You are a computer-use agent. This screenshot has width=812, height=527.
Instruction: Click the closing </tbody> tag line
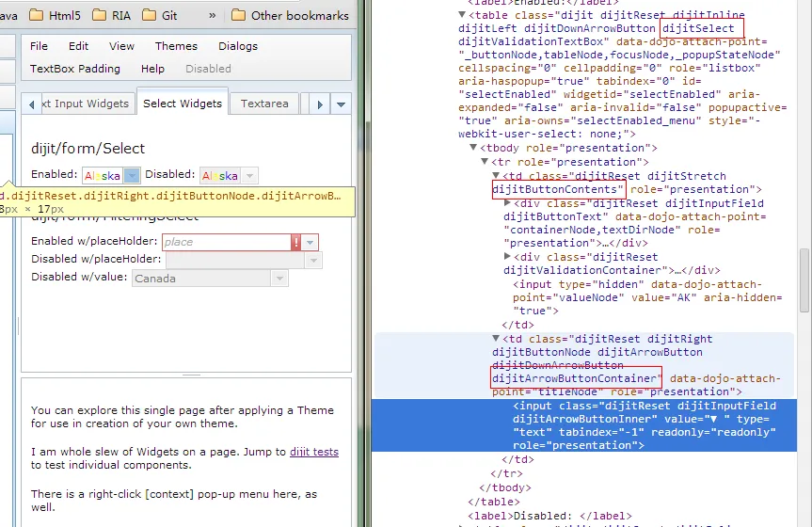(x=505, y=487)
